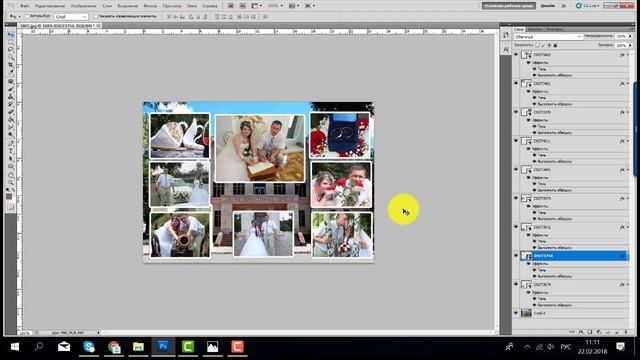640x360 pixels.
Task: Open the collapsed Character panel icon
Action: point(506,49)
